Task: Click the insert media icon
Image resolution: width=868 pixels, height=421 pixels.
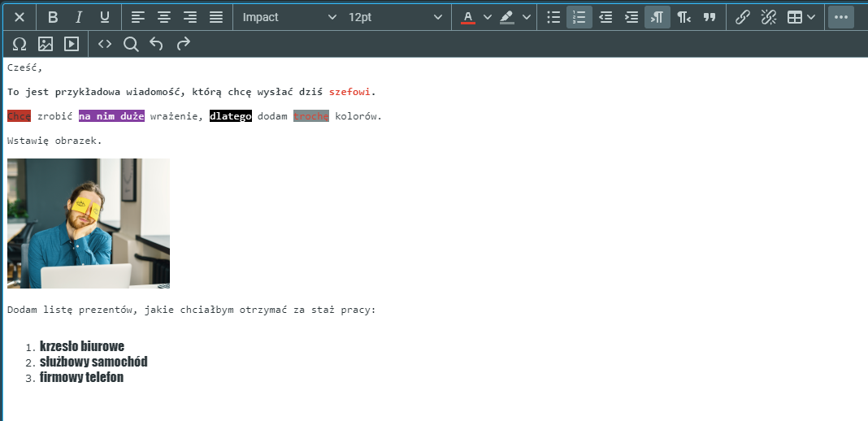Action: coord(72,44)
